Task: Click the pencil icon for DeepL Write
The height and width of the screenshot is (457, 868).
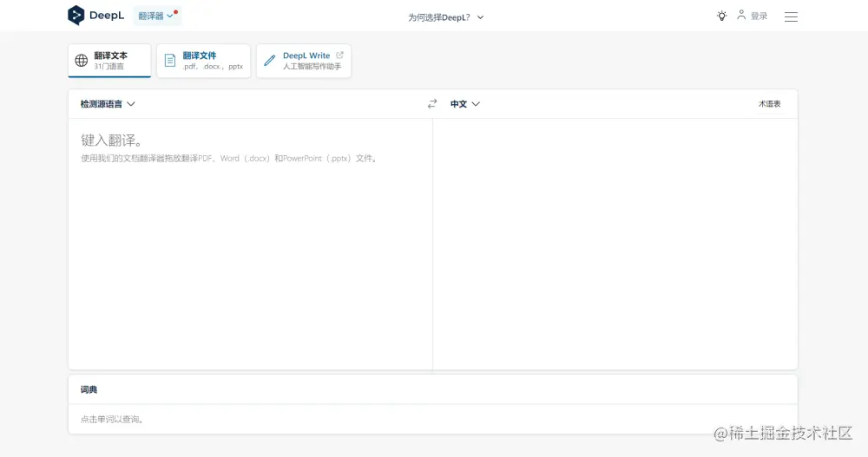Action: pos(270,61)
